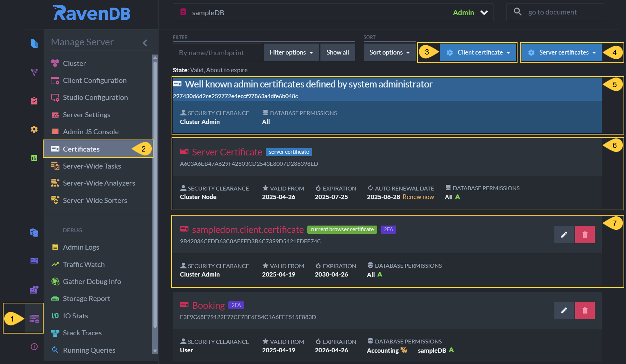Open the Manage Server sidebar icon
Screen dimensions: 626x364
34,318
